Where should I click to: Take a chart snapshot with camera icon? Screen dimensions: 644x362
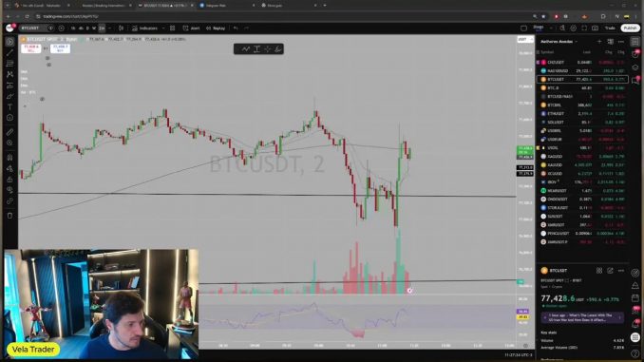(595, 28)
